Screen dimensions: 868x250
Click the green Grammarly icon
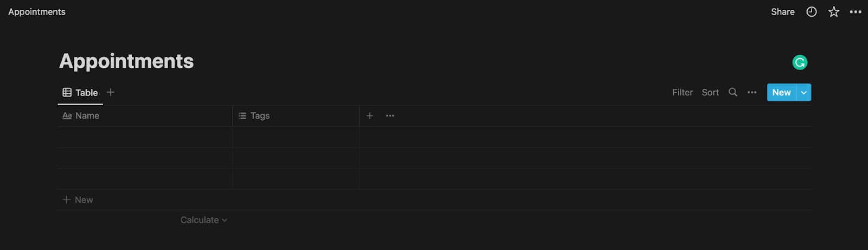[800, 62]
